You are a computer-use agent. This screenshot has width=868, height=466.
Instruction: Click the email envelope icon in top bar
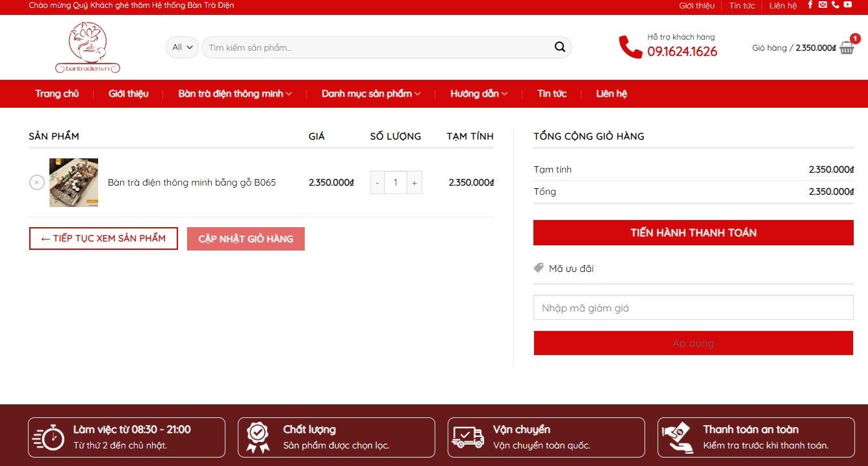point(823,5)
